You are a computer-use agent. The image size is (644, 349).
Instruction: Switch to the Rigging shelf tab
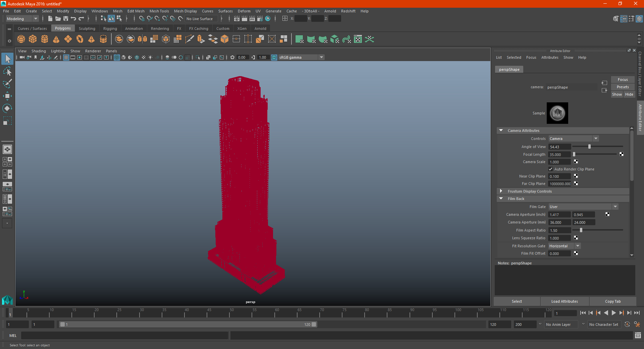pyautogui.click(x=110, y=29)
